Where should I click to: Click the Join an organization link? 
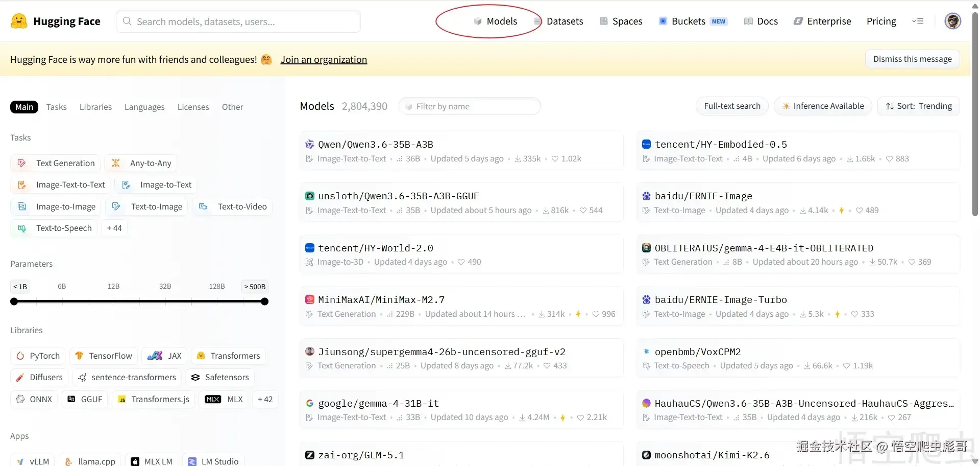(x=324, y=59)
